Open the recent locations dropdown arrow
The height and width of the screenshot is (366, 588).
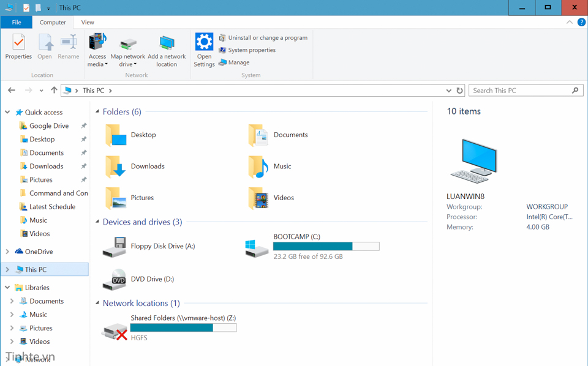41,91
